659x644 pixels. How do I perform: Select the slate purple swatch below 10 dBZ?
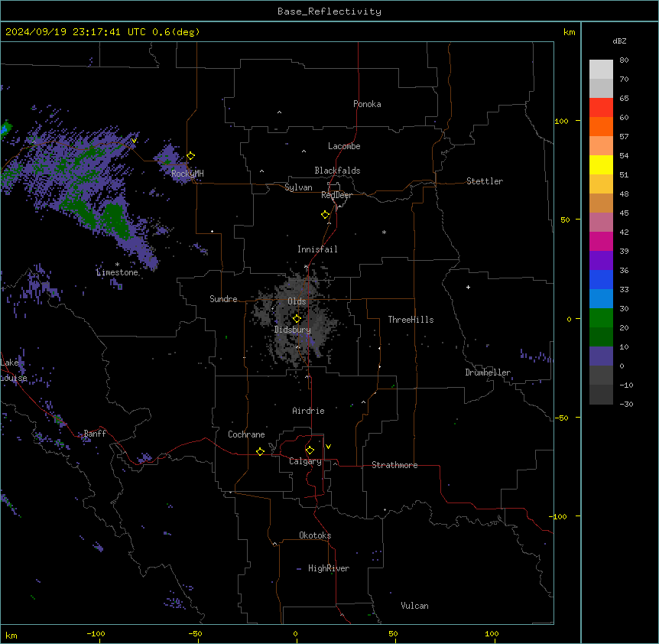pyautogui.click(x=601, y=356)
